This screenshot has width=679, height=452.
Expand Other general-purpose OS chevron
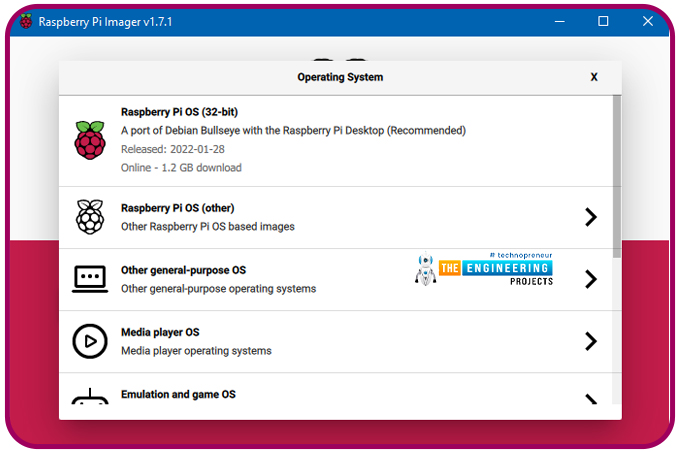(x=591, y=279)
